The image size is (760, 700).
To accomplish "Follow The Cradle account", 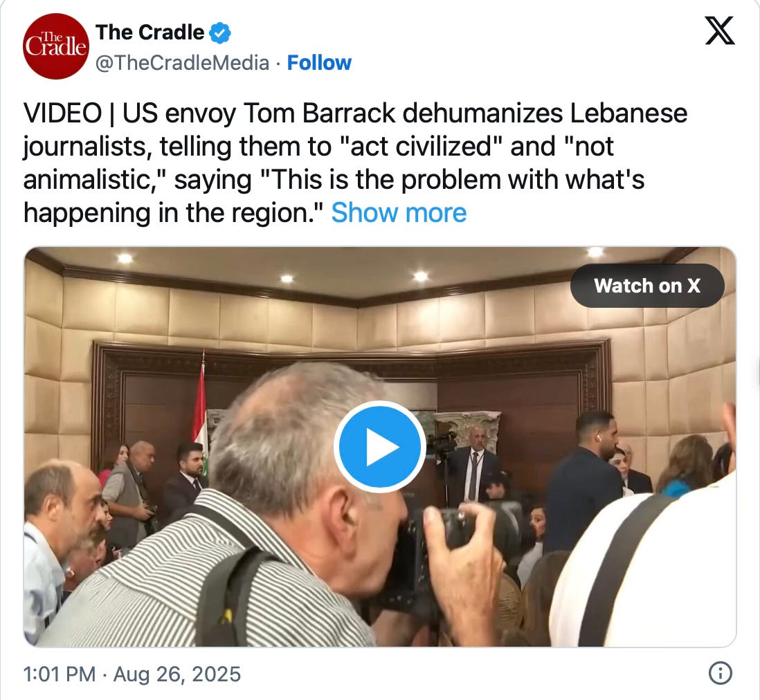I will tap(319, 62).
